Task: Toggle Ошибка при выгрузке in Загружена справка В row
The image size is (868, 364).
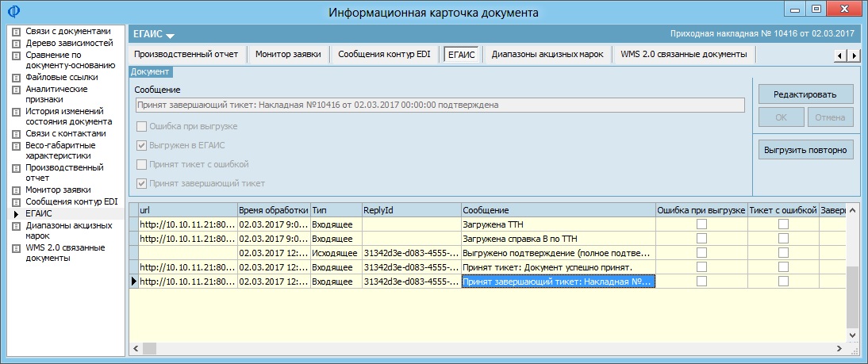Action: (701, 239)
